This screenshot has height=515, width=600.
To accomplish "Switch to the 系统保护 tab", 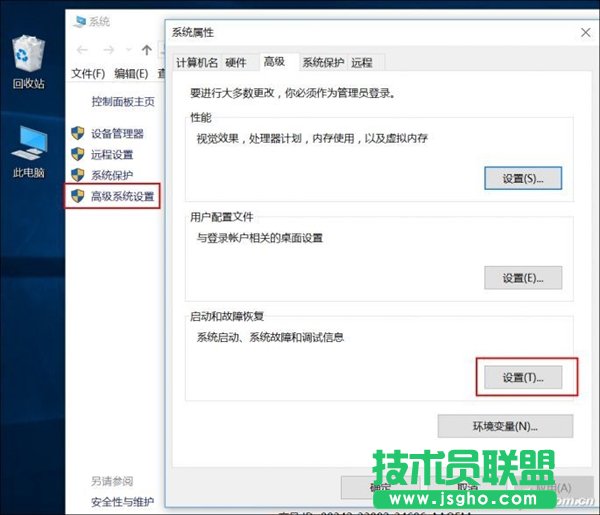I will pyautogui.click(x=323, y=63).
